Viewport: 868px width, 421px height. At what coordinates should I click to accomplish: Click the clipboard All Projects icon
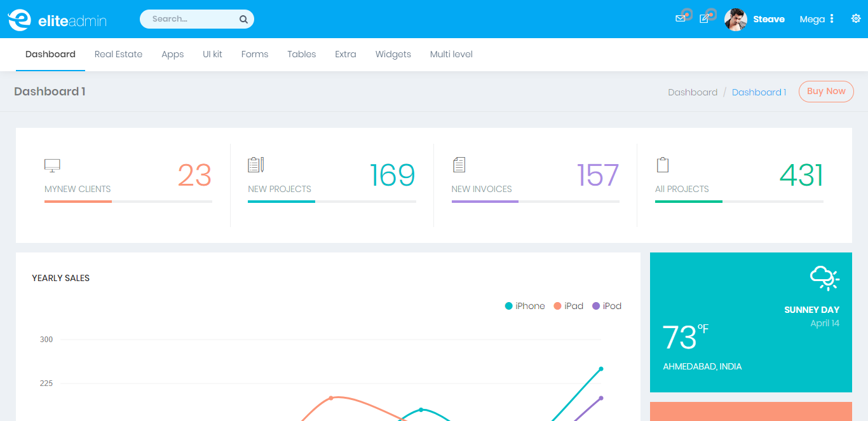pyautogui.click(x=663, y=165)
